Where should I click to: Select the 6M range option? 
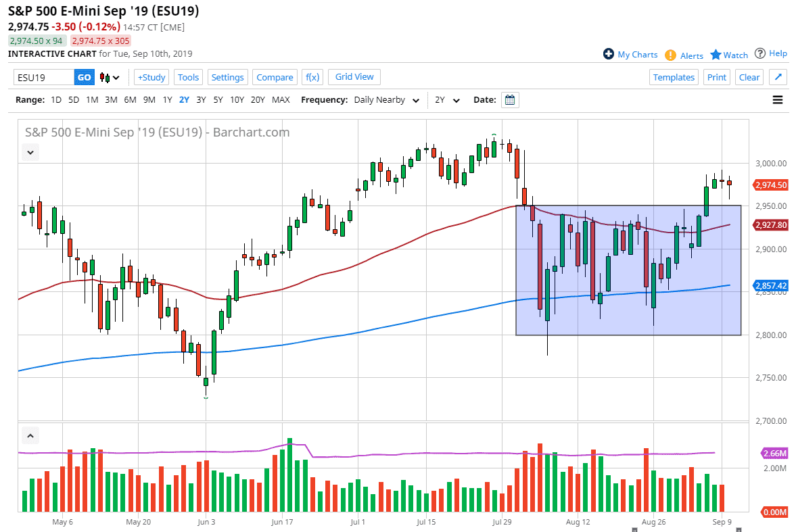click(130, 100)
